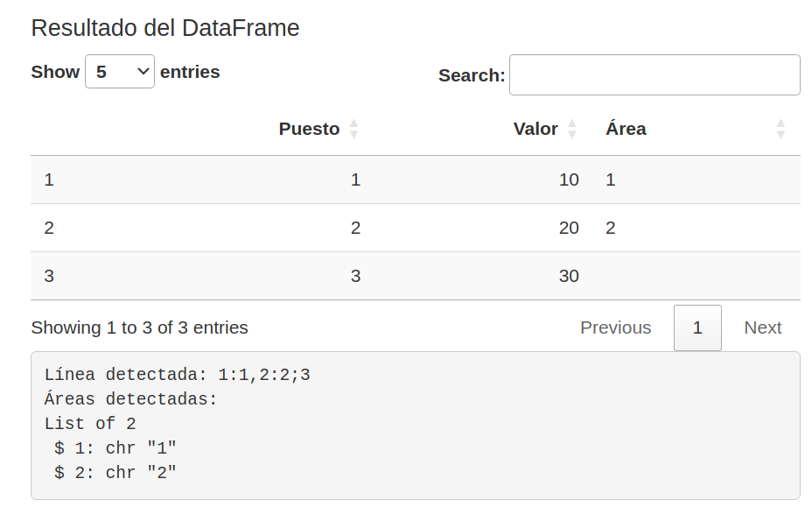Click the Valor column sort arrows
This screenshot has width=812, height=521.
pos(572,130)
